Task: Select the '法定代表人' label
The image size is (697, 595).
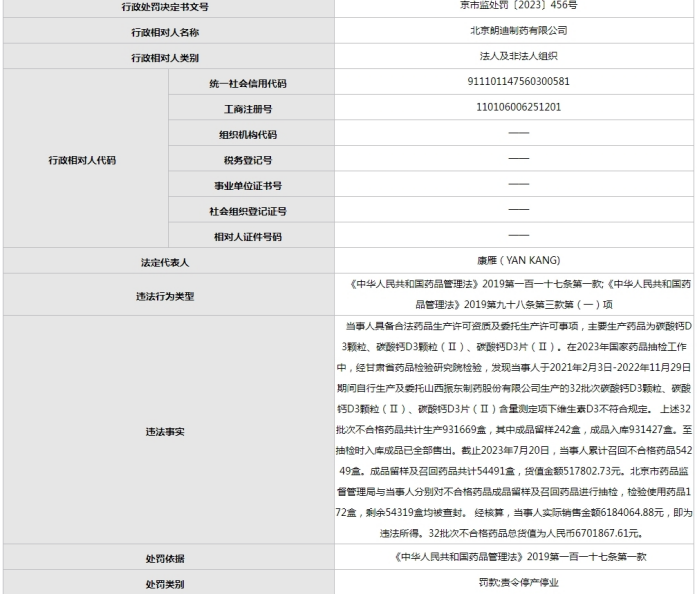Action: 165,263
